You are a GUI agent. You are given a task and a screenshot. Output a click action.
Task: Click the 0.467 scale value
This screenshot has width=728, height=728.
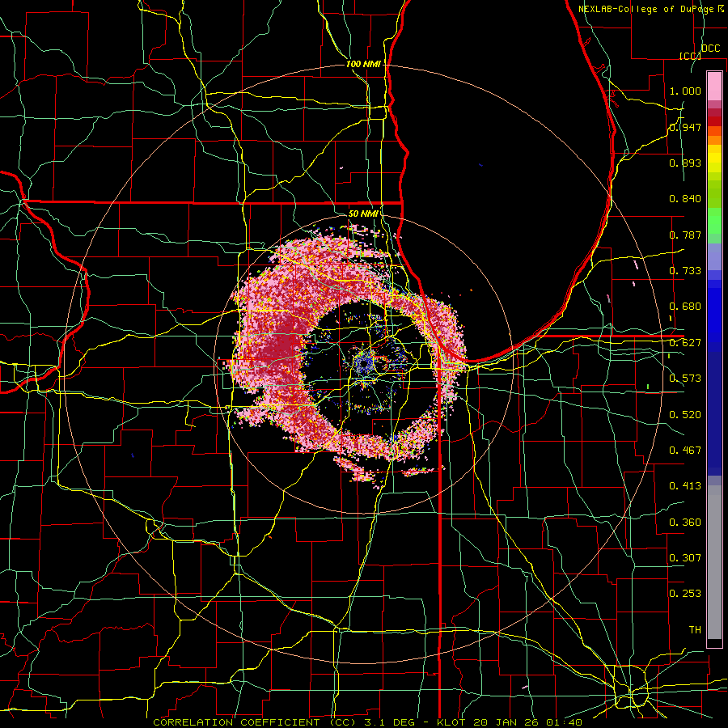pyautogui.click(x=685, y=451)
